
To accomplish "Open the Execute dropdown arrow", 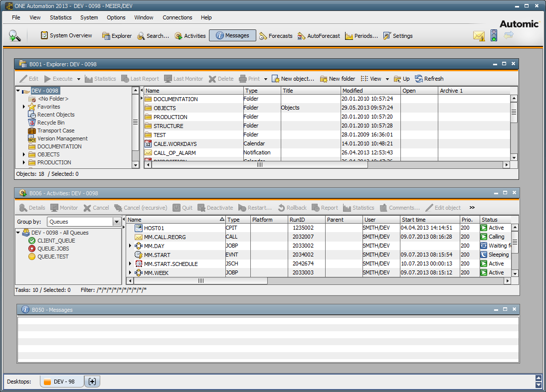I will [79, 79].
